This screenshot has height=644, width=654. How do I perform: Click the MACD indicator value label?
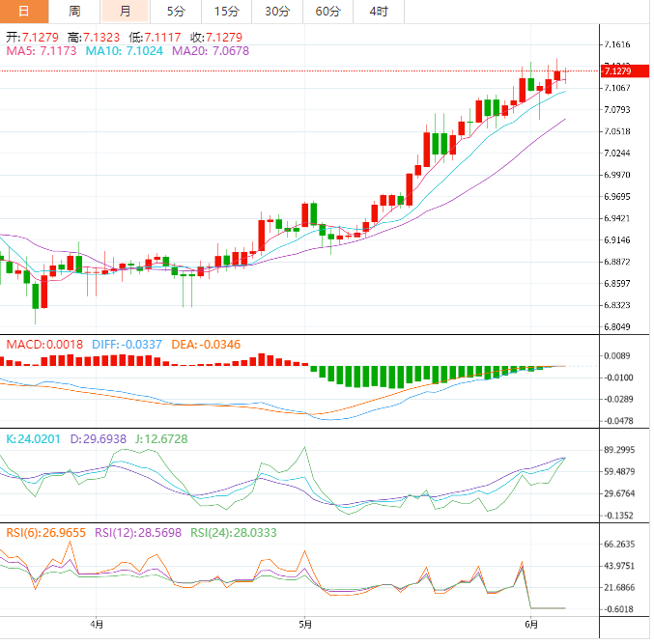pos(44,344)
